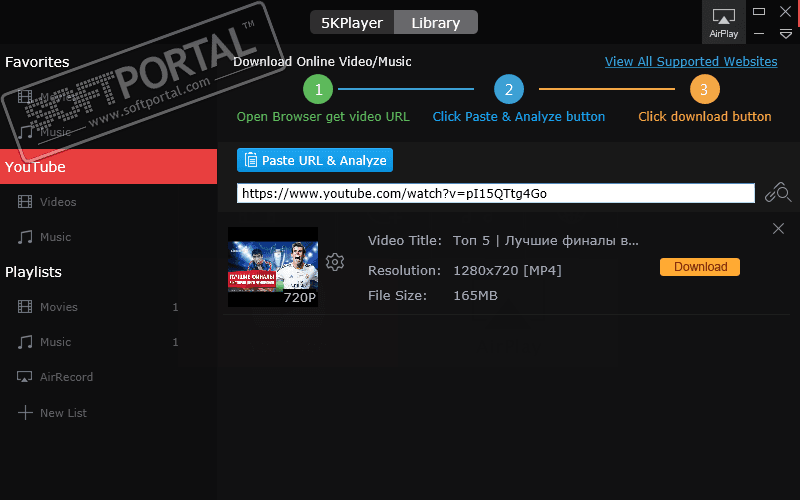Click 'Click download button' step text
800x500 pixels.
[x=705, y=117]
